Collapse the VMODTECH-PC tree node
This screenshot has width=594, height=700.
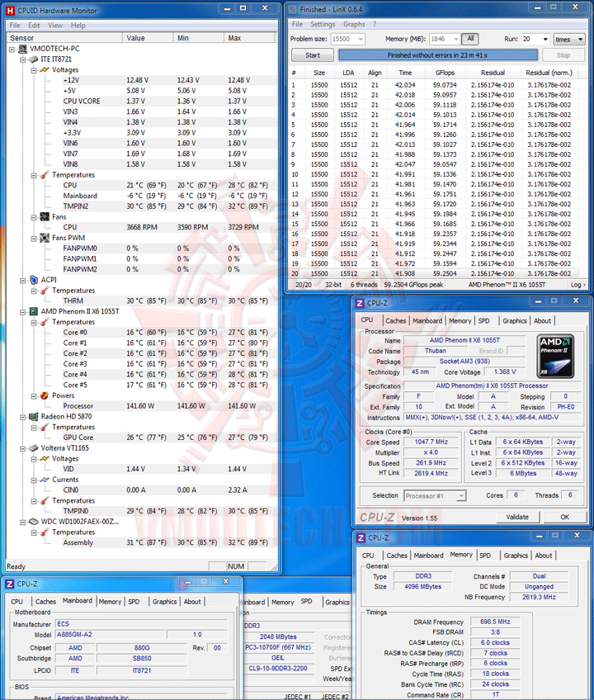(12, 49)
